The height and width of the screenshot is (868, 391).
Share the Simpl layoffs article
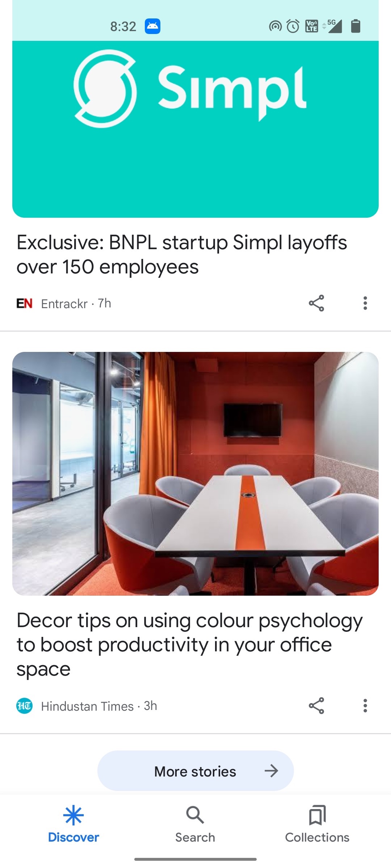pyautogui.click(x=316, y=303)
